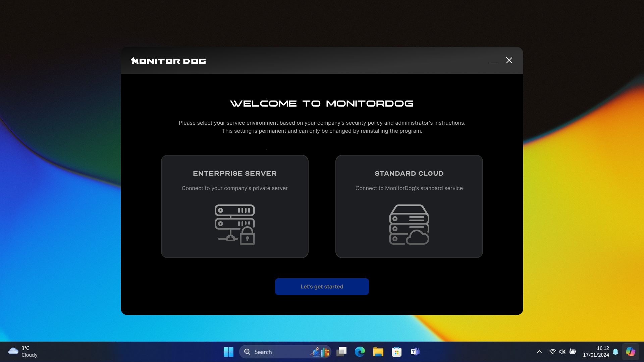Click the MonitorDog logo in the title bar
This screenshot has width=644, height=362.
click(168, 61)
